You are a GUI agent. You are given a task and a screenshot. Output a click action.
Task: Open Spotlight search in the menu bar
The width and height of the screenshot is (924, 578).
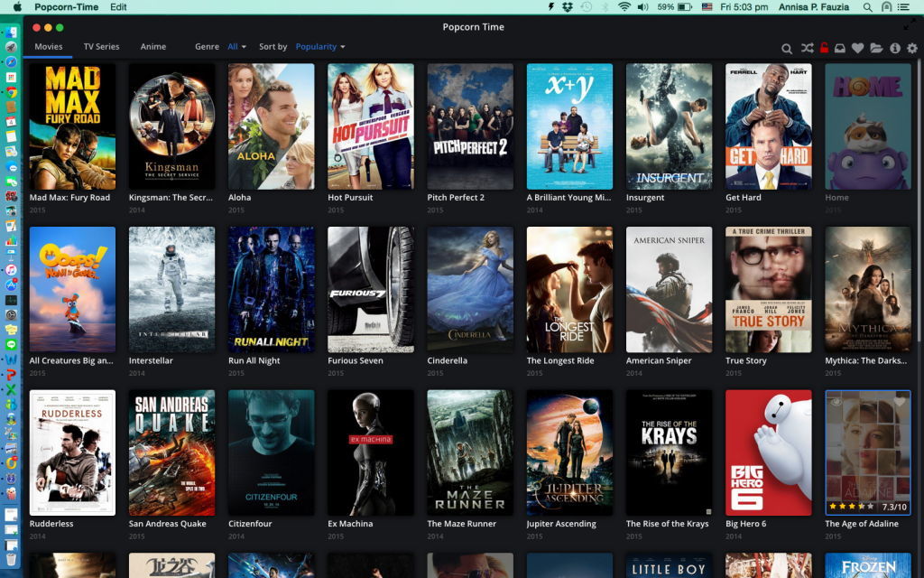(867, 7)
